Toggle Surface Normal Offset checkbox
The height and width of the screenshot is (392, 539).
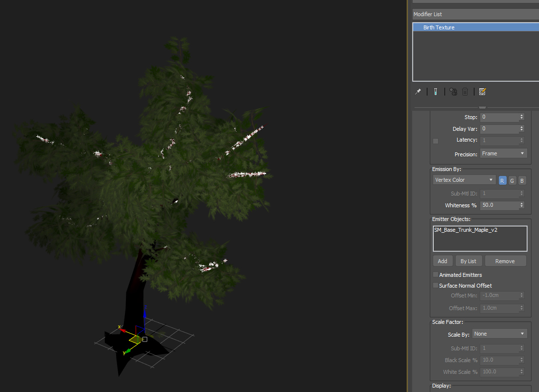click(x=436, y=286)
